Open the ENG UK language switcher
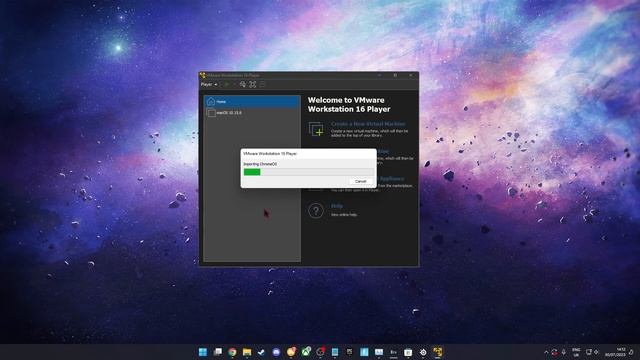Screen dimensions: 640x360 (576, 352)
